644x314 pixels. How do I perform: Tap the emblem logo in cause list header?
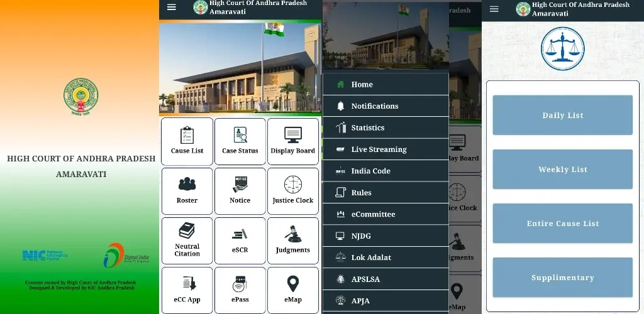(x=523, y=9)
